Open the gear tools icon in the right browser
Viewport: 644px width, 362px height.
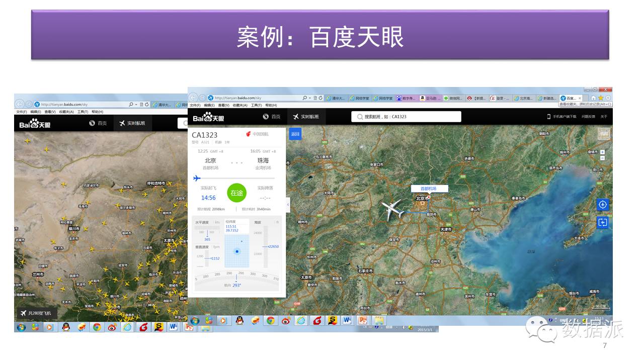(608, 98)
